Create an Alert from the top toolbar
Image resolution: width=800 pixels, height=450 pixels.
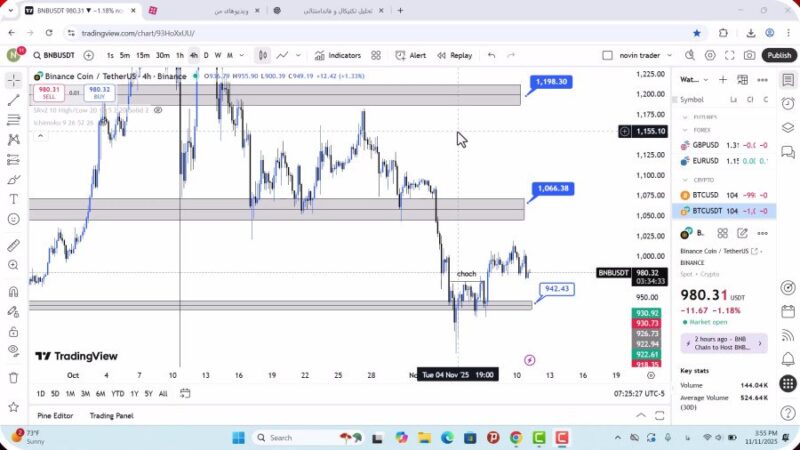(411, 56)
